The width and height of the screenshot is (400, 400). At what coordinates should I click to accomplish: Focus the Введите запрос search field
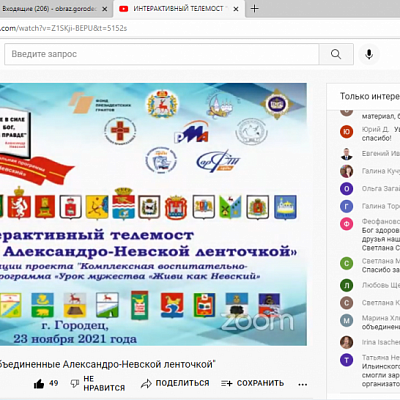coord(162,54)
